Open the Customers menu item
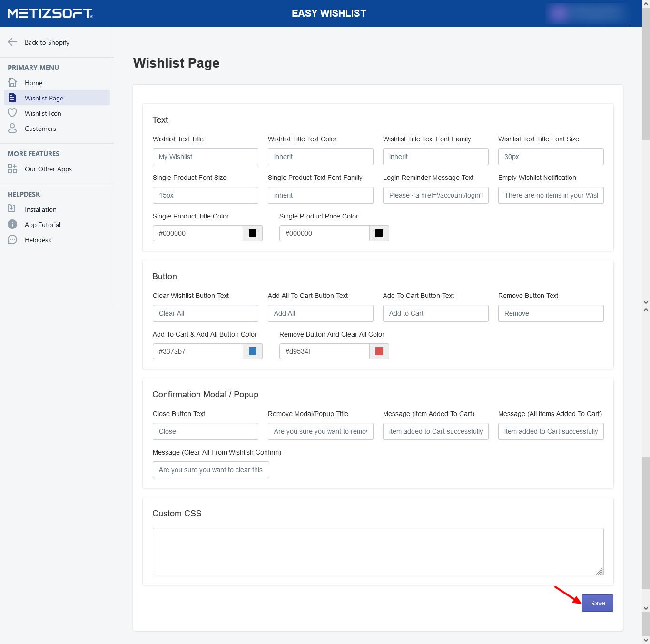 tap(40, 129)
